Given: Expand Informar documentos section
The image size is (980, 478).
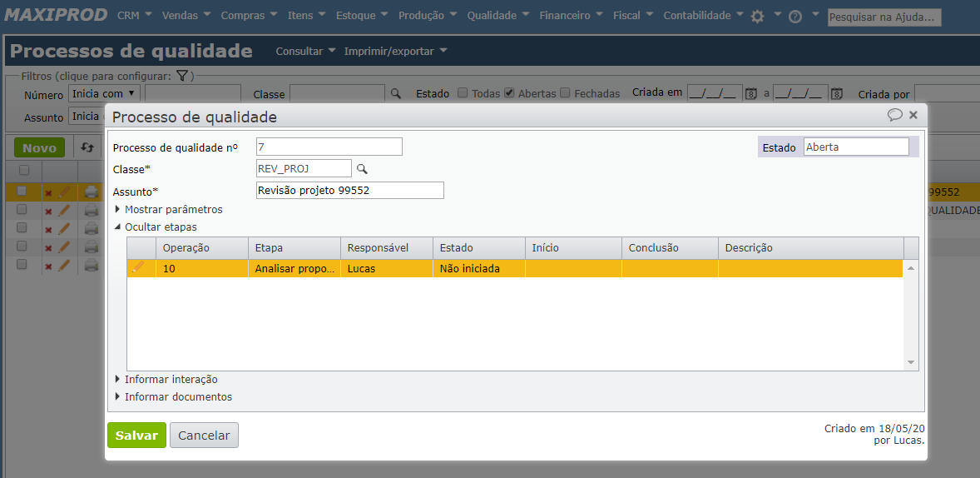Looking at the screenshot, I should (x=173, y=396).
